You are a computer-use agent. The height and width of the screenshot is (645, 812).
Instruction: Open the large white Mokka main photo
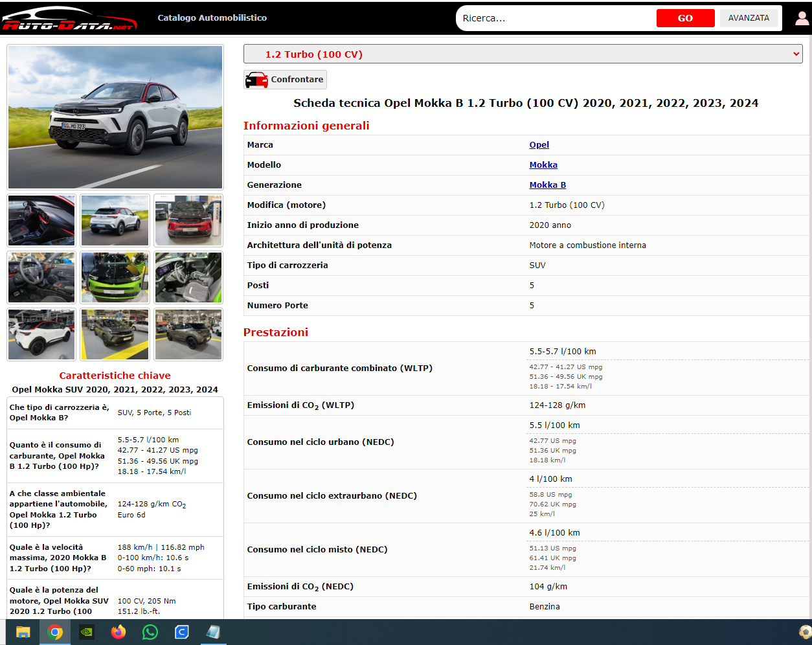click(115, 117)
